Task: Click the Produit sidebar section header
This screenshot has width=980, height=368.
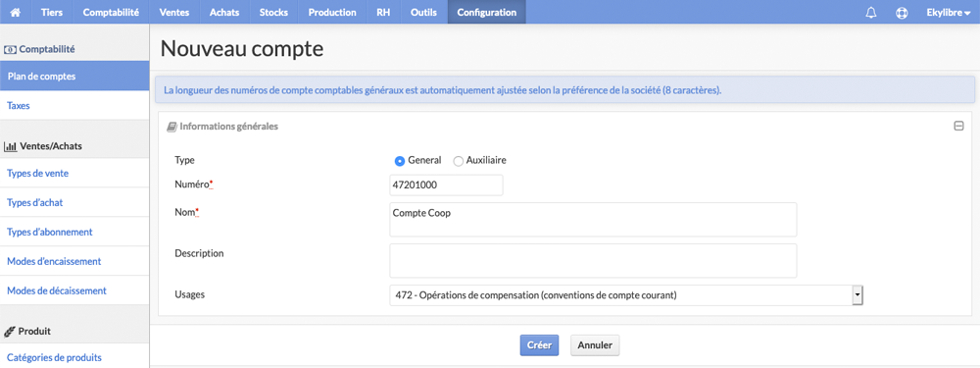Action: (x=27, y=331)
